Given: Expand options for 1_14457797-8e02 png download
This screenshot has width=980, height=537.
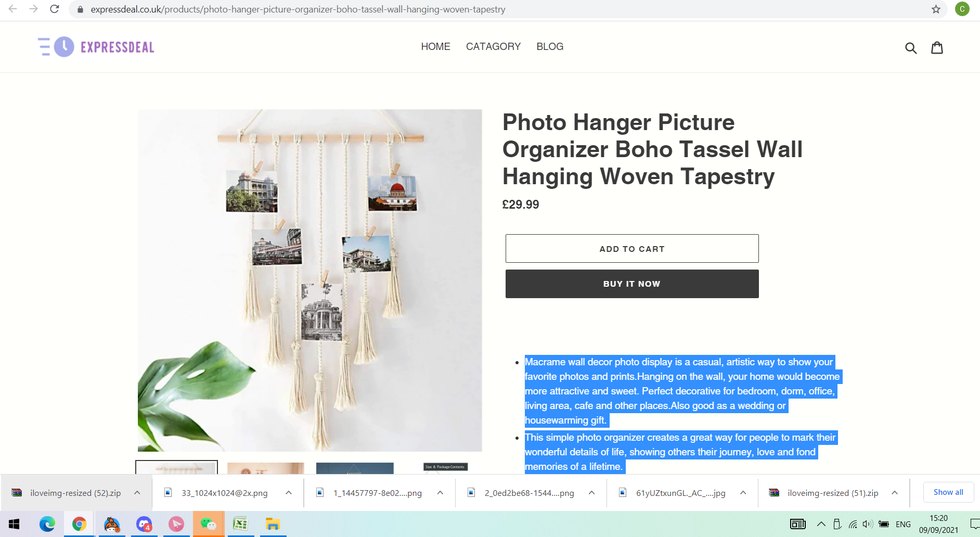Looking at the screenshot, I should (440, 493).
